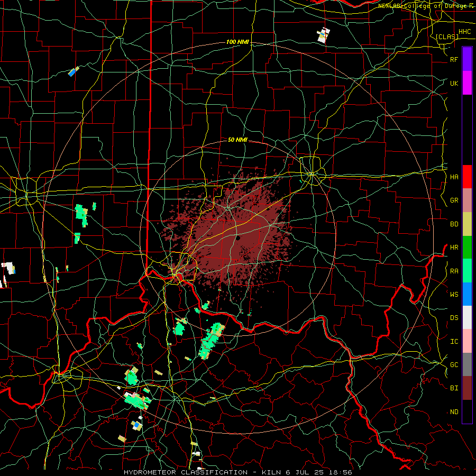Click the brown BI legend swatch

(x=467, y=388)
